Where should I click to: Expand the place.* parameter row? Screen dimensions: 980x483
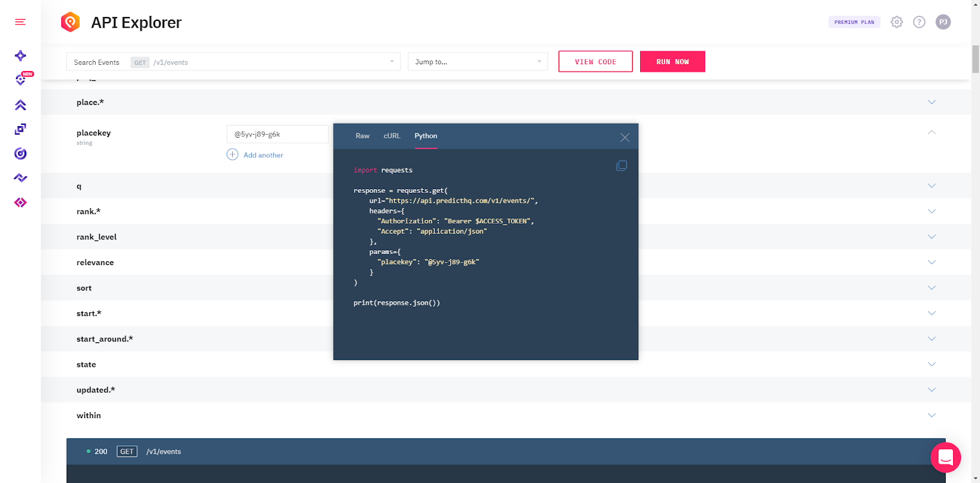click(x=932, y=102)
